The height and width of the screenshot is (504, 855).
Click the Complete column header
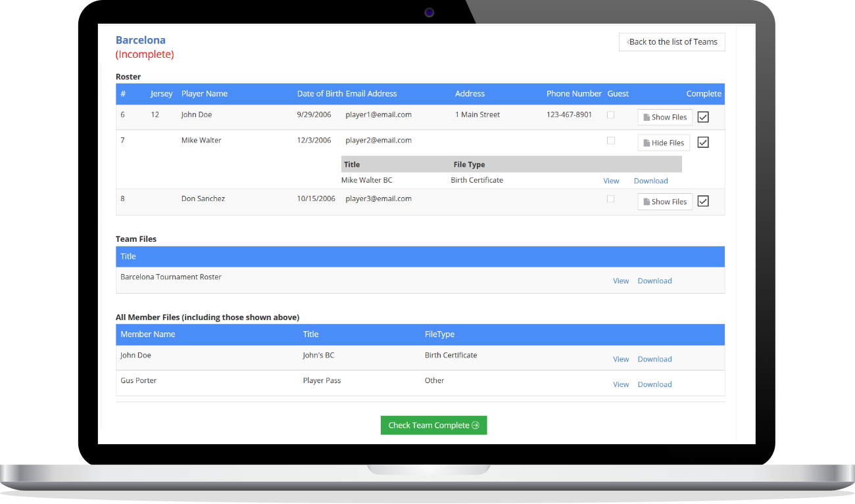[704, 94]
